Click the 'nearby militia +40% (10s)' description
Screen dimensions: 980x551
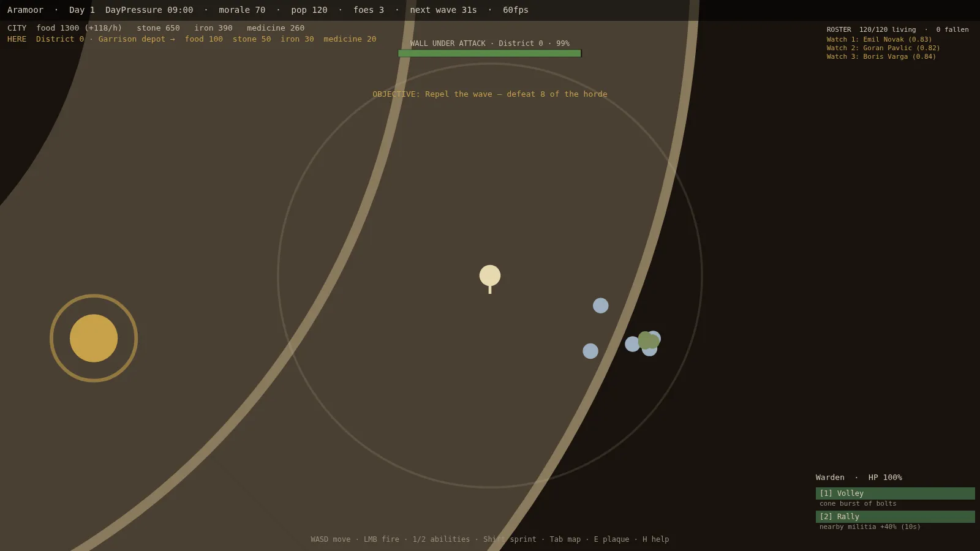click(x=870, y=527)
